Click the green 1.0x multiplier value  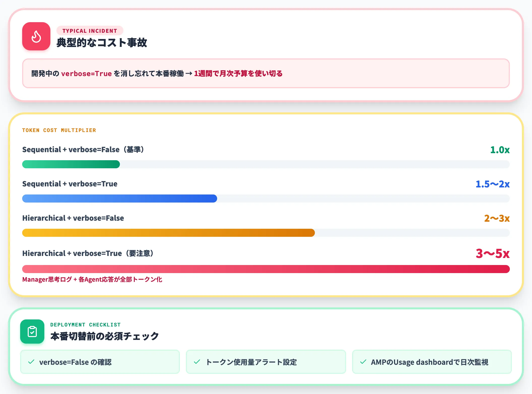click(500, 150)
